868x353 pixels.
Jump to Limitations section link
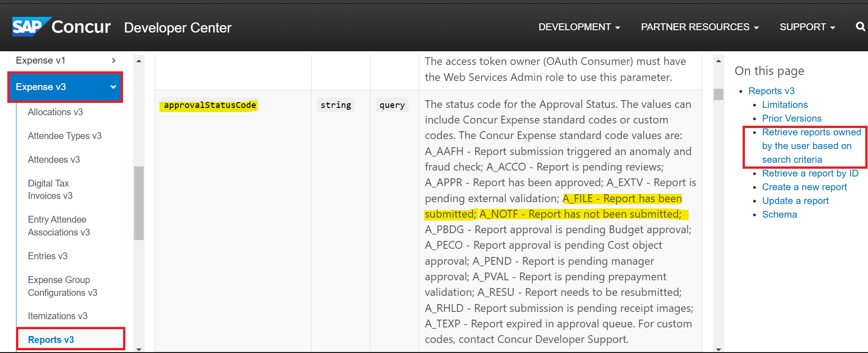[784, 105]
